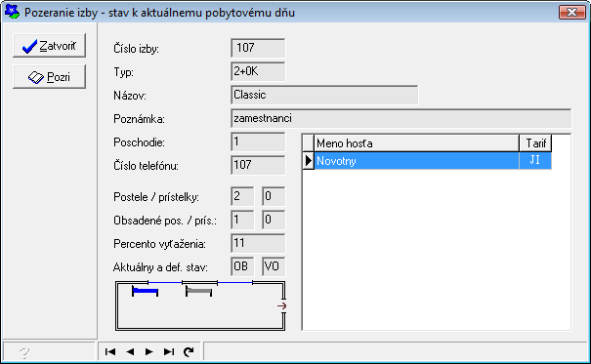Go to next record arrow
Screen dimensions: 591x364
tap(149, 351)
